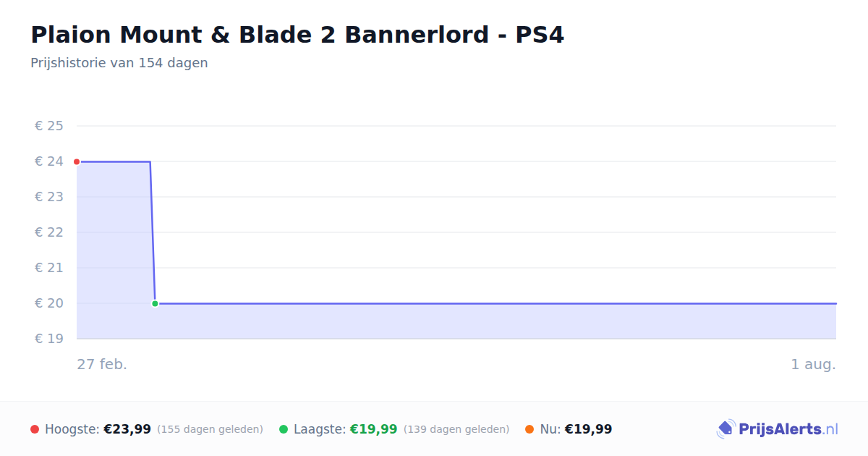
Task: Click the 1 aug. end date label
Action: point(813,364)
